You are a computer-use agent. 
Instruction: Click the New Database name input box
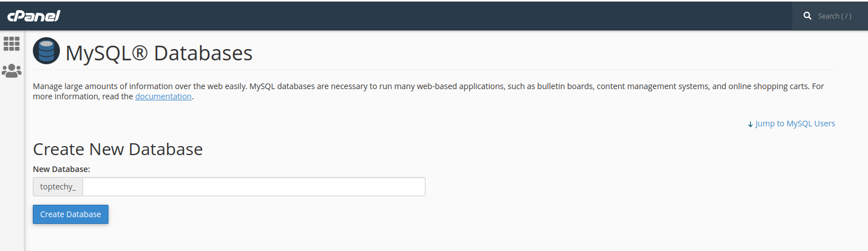click(254, 187)
